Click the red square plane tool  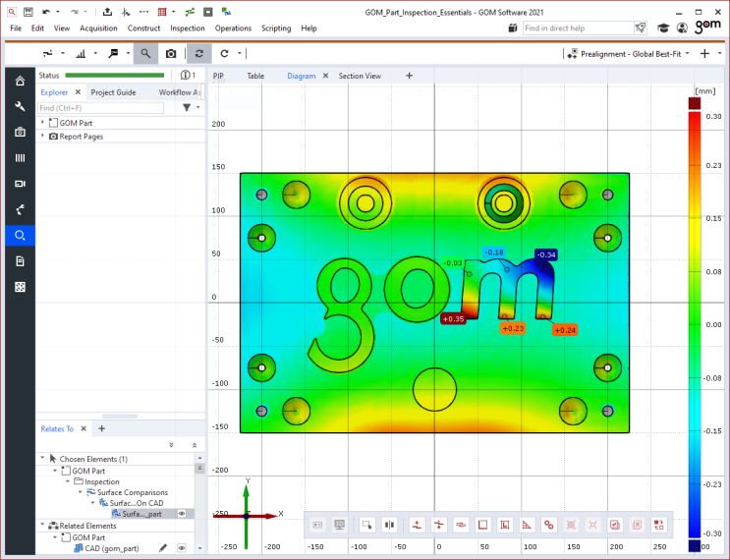pos(482,525)
